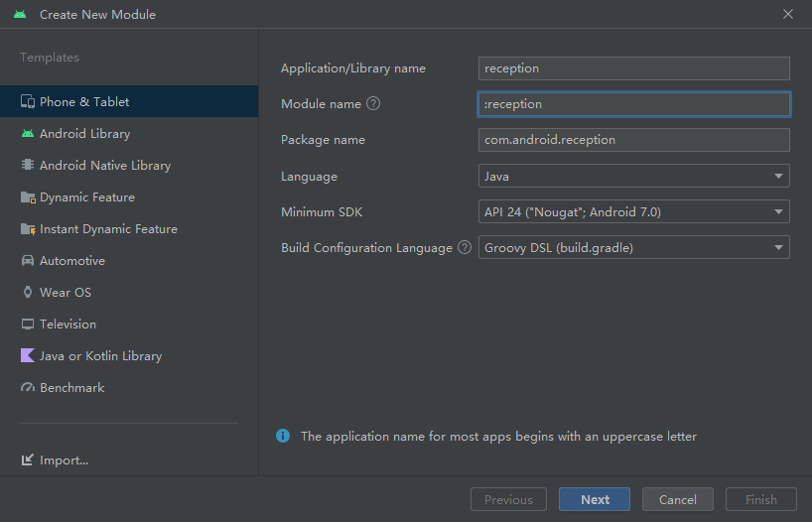The height and width of the screenshot is (522, 812).
Task: Click the Wear OS watch icon
Action: pyautogui.click(x=28, y=293)
